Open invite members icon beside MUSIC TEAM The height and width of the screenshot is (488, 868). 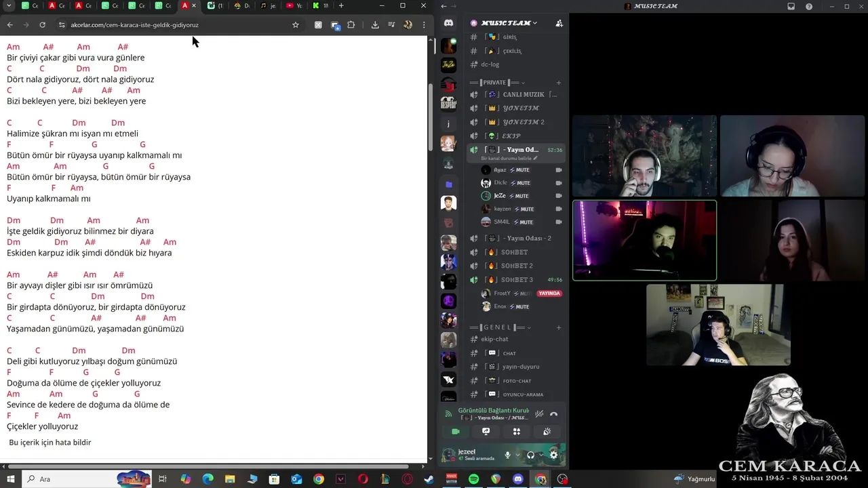point(559,23)
